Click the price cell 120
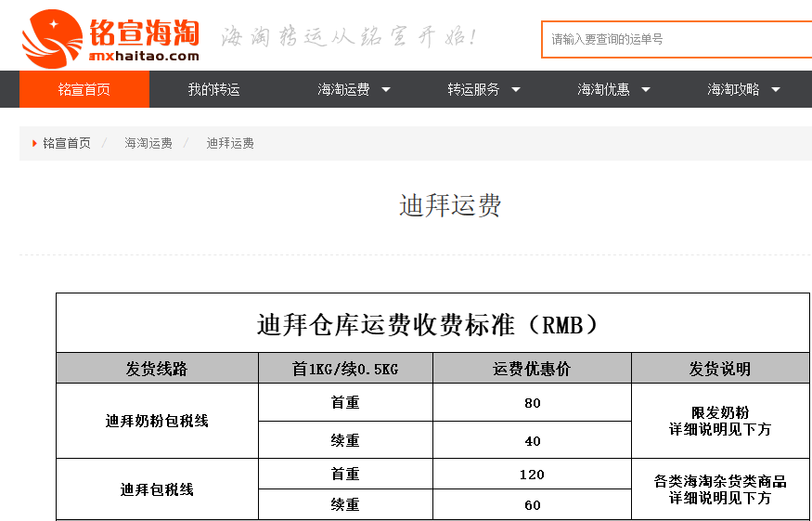Image resolution: width=812 pixels, height=521 pixels. pyautogui.click(x=532, y=475)
